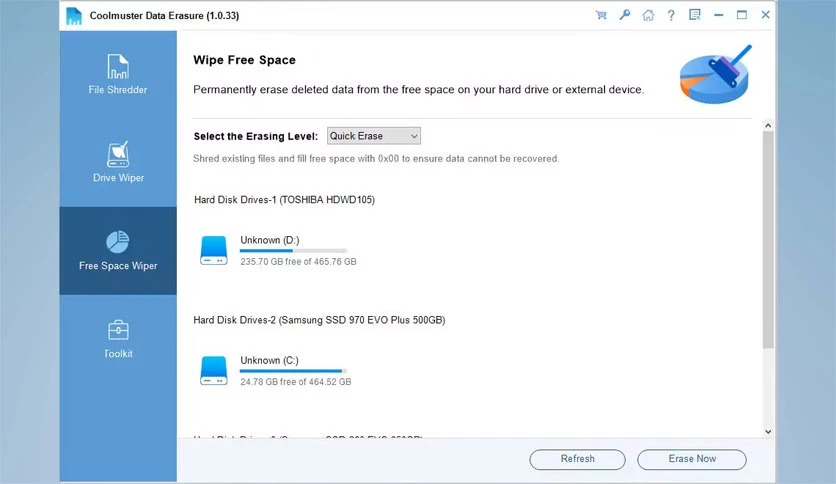
Task: Click the vertical scrollbar thumb
Action: [768, 240]
